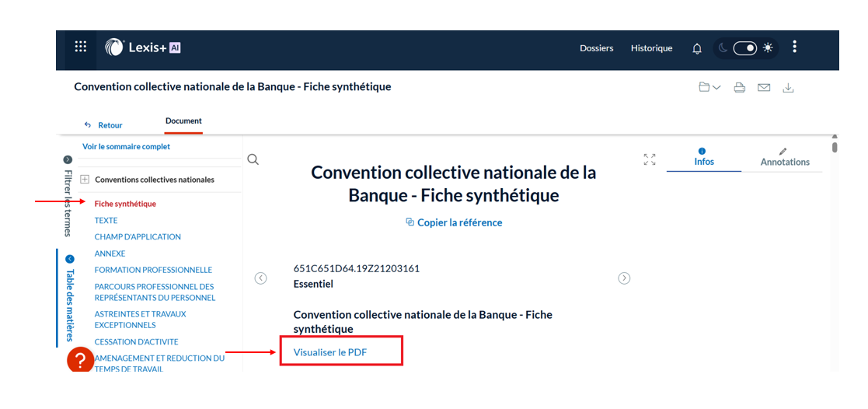Screen dimensions: 868x409
Task: Click Copier la référence link
Action: [x=454, y=222]
